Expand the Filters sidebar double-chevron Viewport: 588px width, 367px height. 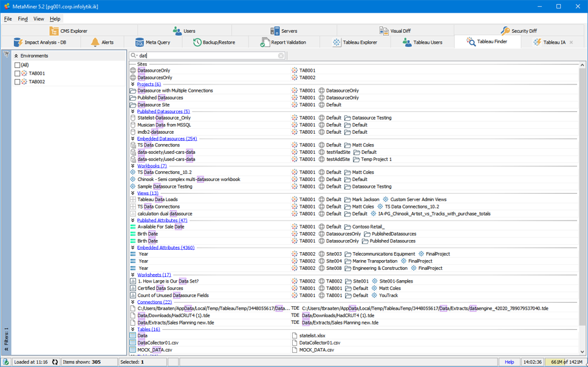coord(6,349)
